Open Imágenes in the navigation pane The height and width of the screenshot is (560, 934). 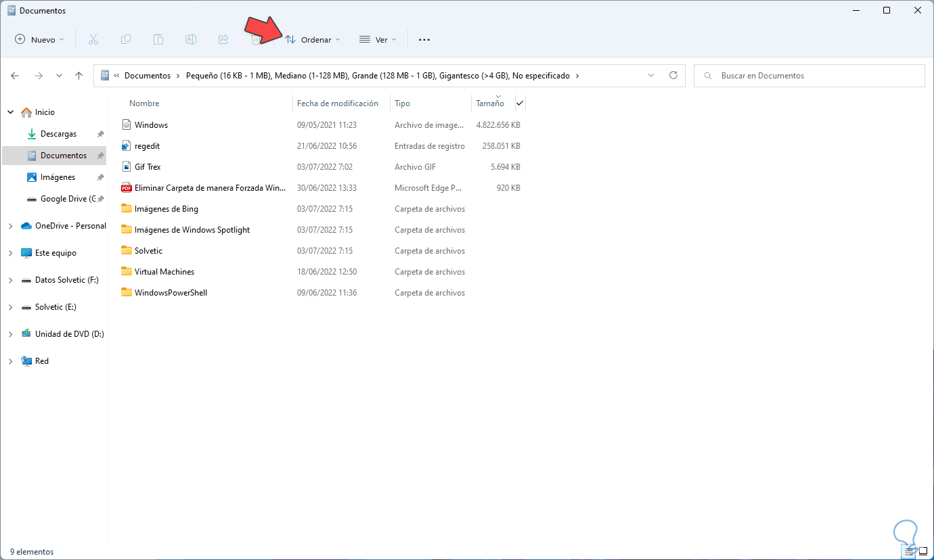[58, 177]
